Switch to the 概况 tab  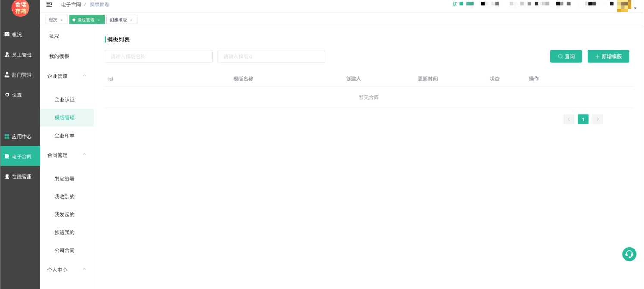point(53,20)
